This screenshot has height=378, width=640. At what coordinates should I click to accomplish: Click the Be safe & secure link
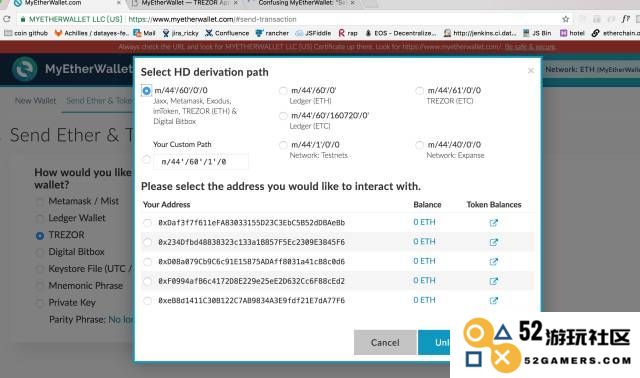[530, 47]
